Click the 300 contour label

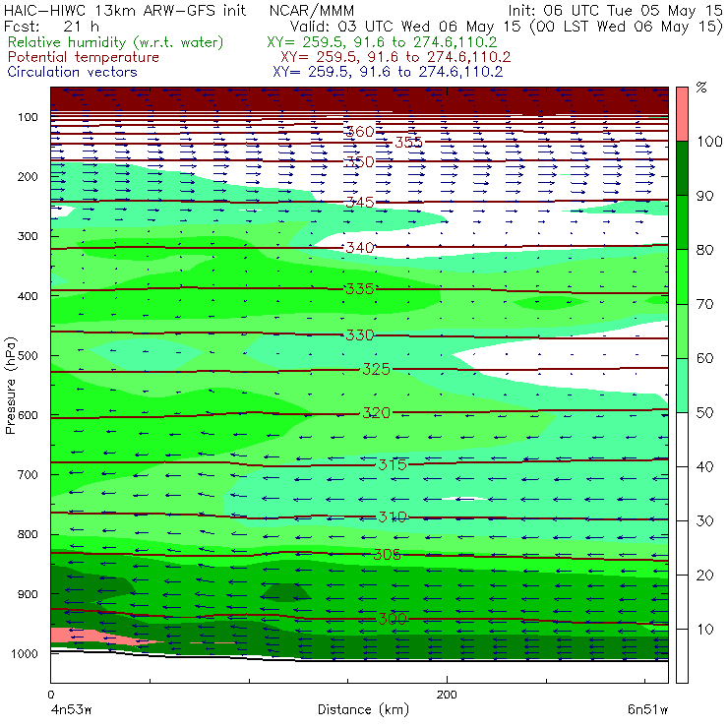(393, 619)
